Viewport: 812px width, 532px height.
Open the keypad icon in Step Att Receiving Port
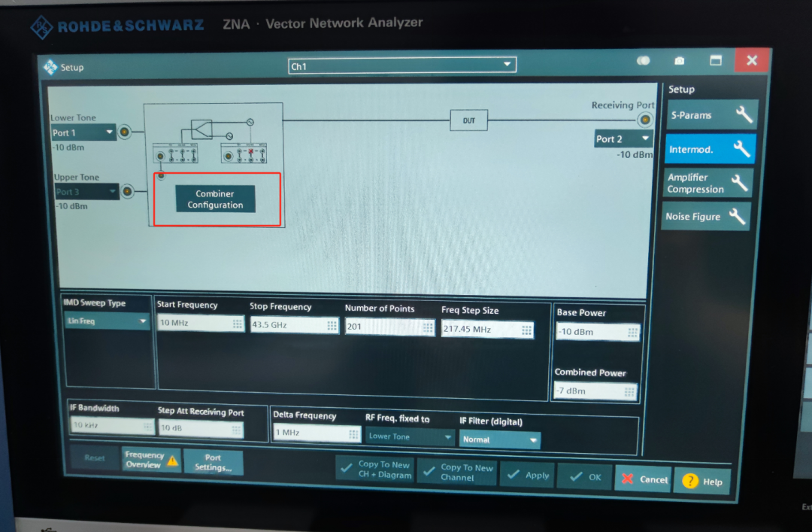236,429
